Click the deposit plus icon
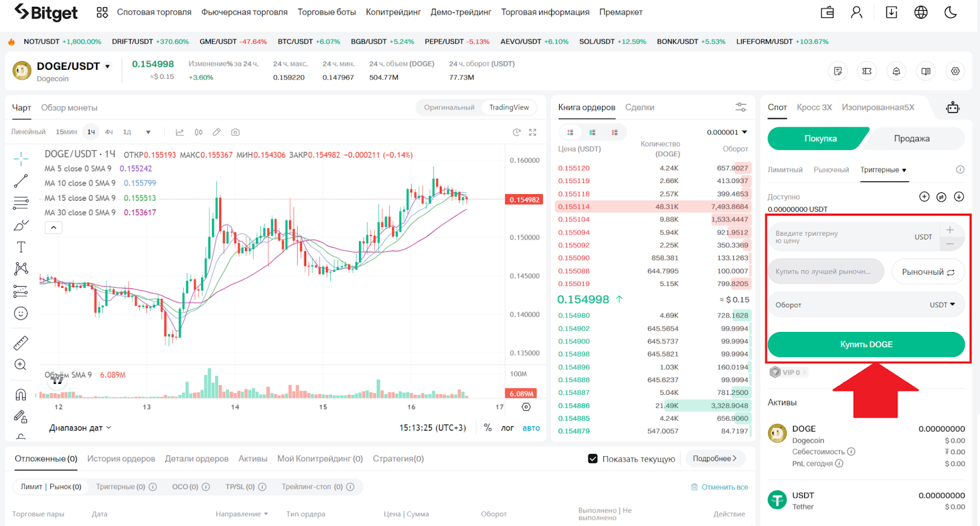 coord(924,197)
